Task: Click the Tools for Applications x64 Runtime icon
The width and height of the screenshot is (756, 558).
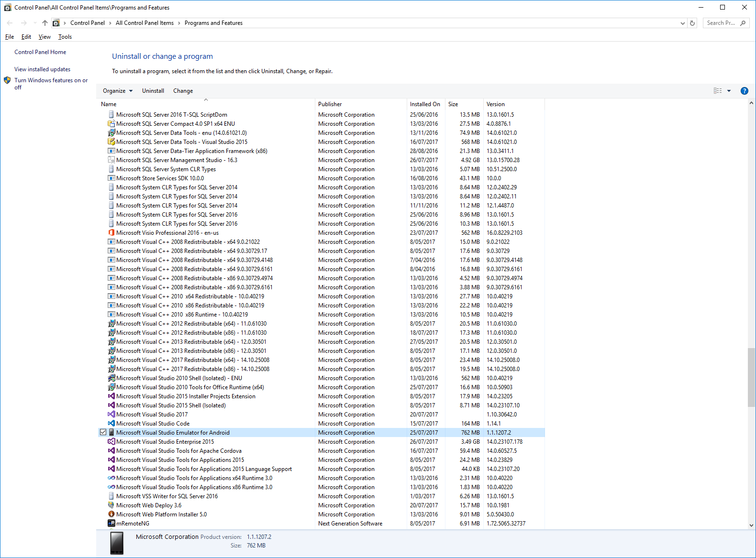Action: point(111,478)
